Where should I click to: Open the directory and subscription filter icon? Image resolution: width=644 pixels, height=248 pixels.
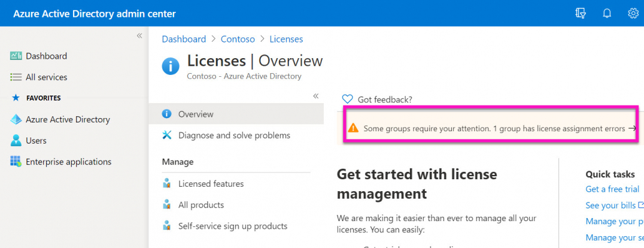pyautogui.click(x=580, y=14)
